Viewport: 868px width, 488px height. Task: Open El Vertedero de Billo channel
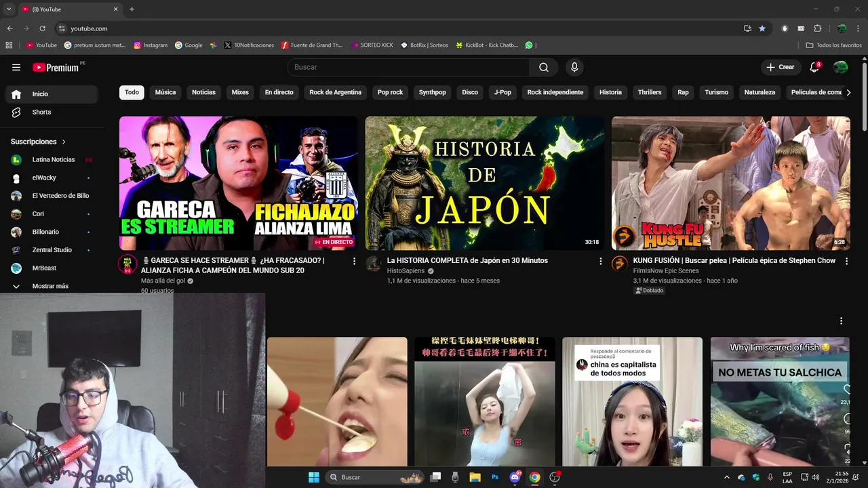(x=52, y=196)
